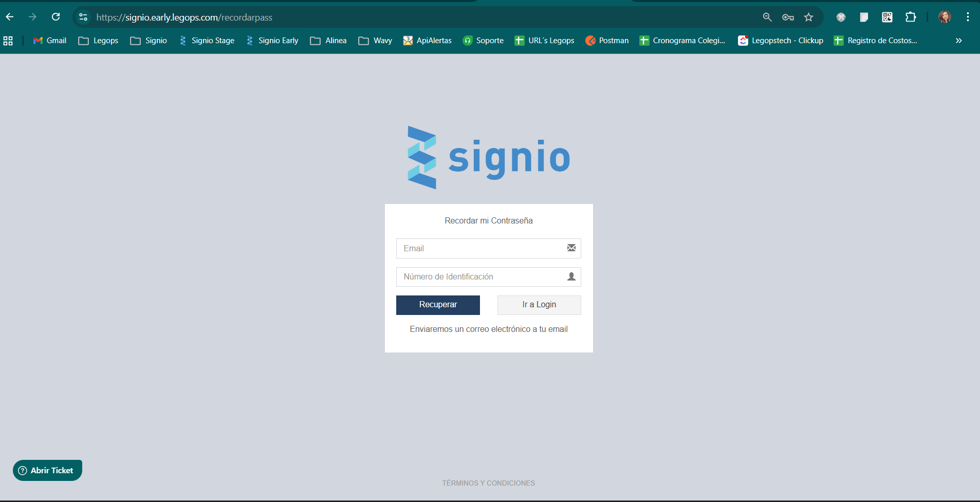This screenshot has height=502, width=980.
Task: Open the Abrir Ticket help button
Action: (47, 470)
